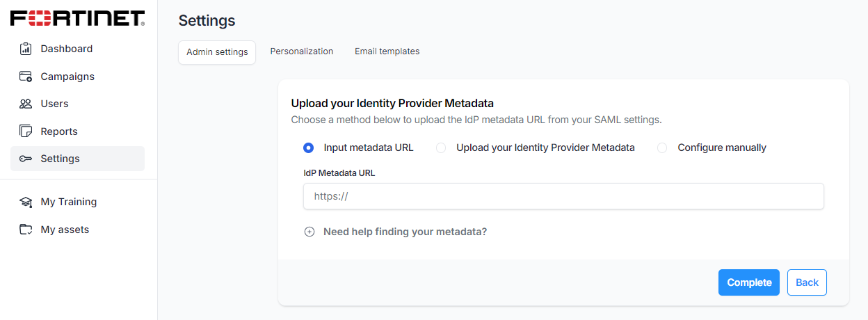Click into the IdP Metadata URL field
The height and width of the screenshot is (320, 868).
(x=563, y=196)
